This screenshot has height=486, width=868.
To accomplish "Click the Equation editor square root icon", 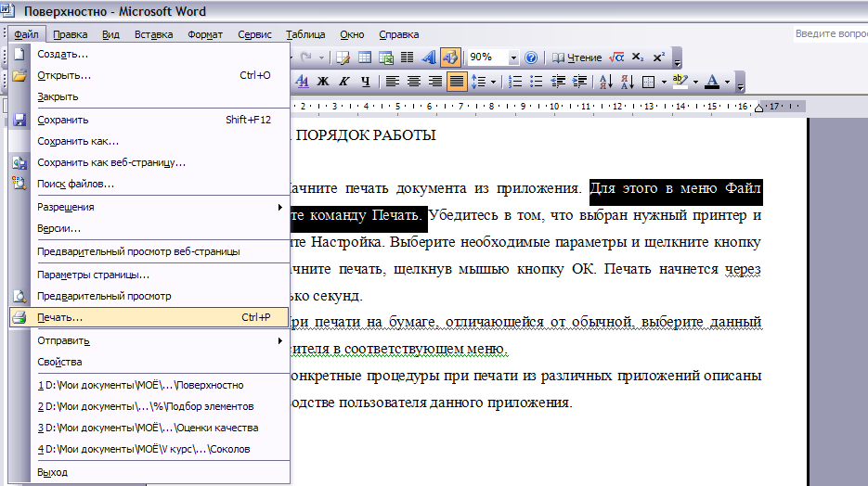I will point(616,58).
